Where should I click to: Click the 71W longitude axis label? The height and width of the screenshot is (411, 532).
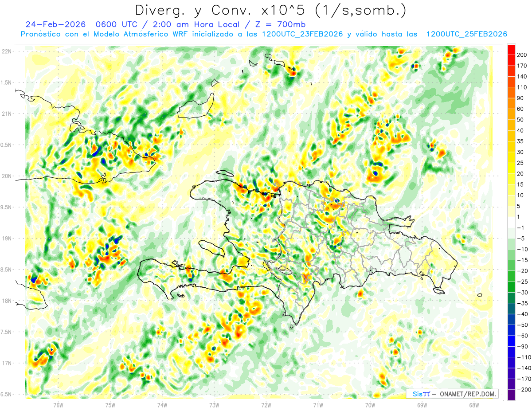tap(318, 405)
